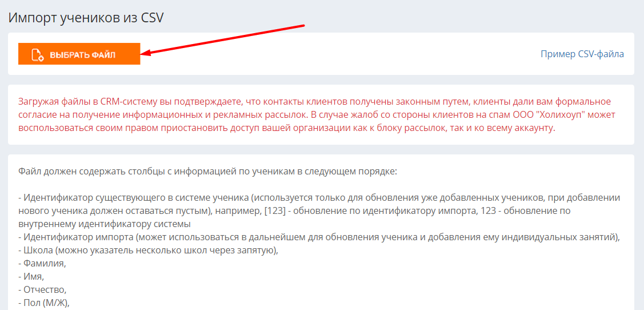Click the file icon on ВЫБРАТЬ ФАЙЛ button
This screenshot has width=644, height=310.
(x=38, y=54)
